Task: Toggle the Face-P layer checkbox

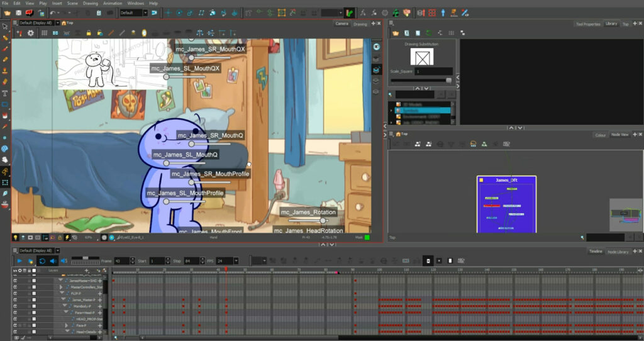Action: [x=34, y=325]
